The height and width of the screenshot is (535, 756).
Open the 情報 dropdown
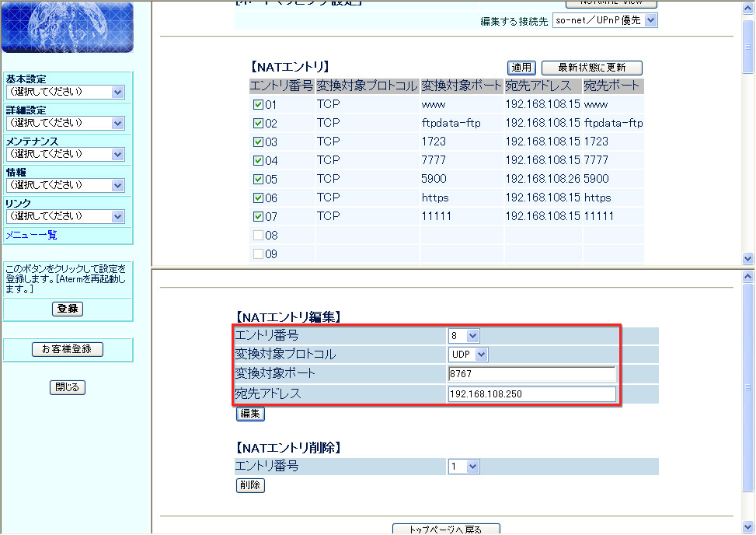click(x=65, y=185)
